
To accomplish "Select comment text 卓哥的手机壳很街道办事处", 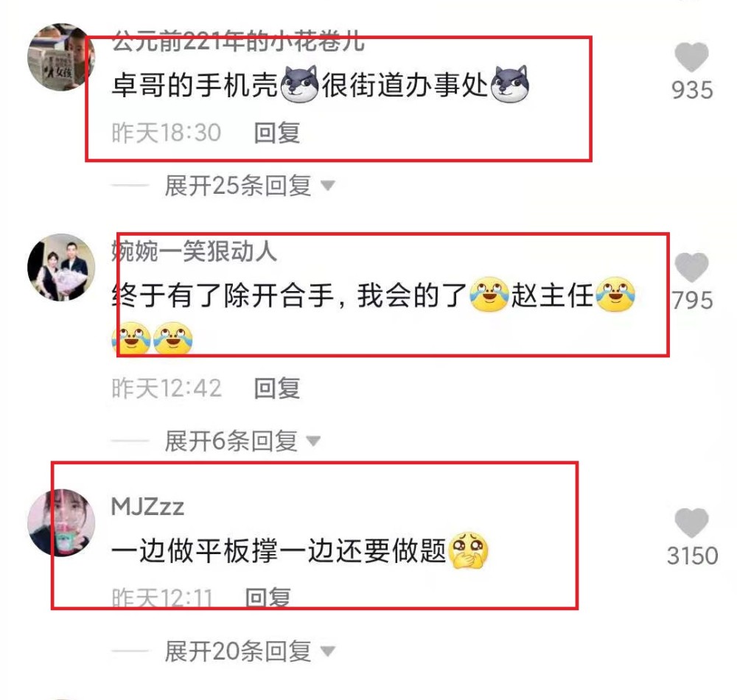I will pos(321,85).
